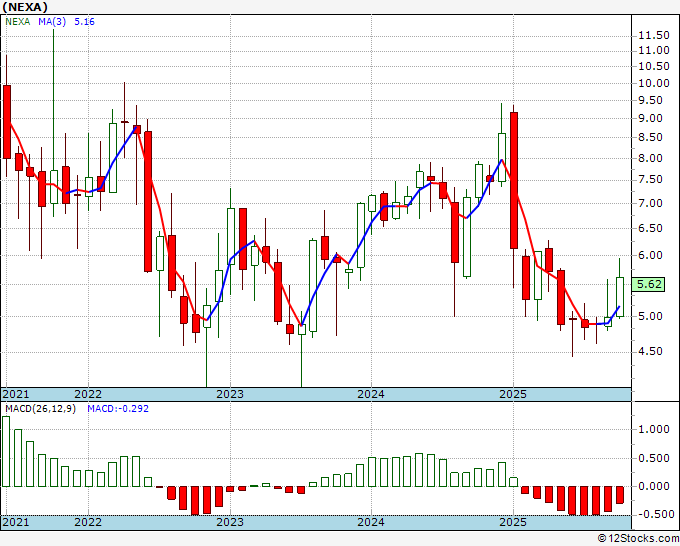Click the 6.00 price axis label
680x546 pixels.
coord(651,255)
